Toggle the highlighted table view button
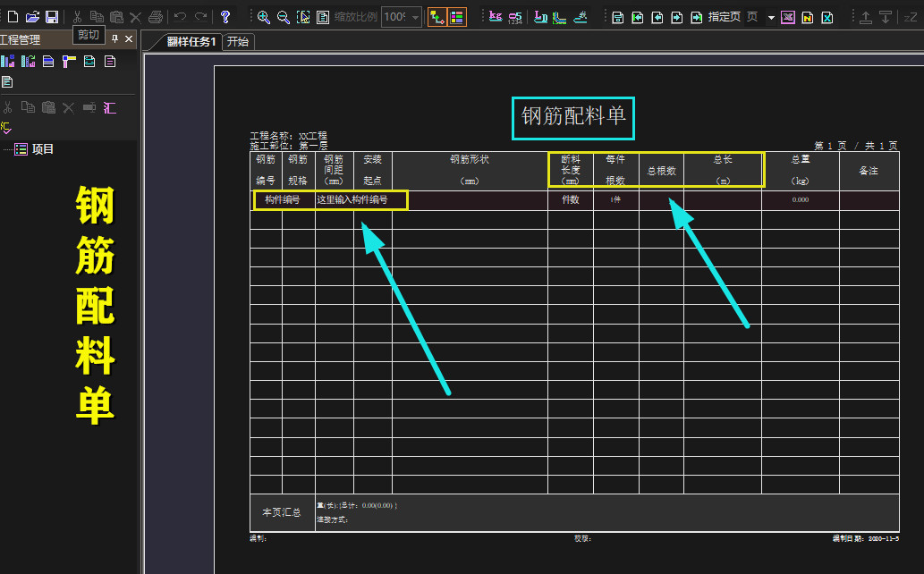This screenshot has height=574, width=924. pyautogui.click(x=456, y=17)
